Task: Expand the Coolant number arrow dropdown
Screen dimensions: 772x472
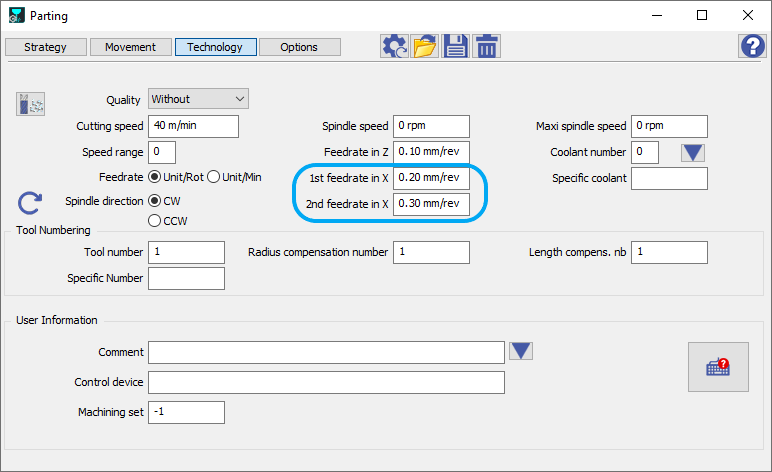Action: [694, 152]
